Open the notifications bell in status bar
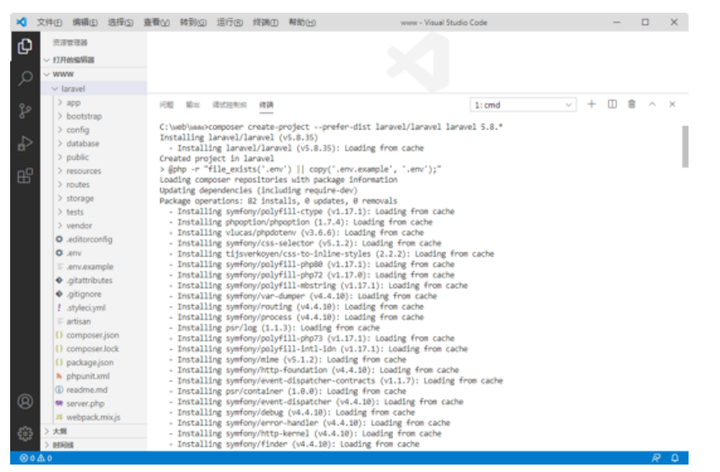This screenshot has width=720, height=472. coord(675,458)
